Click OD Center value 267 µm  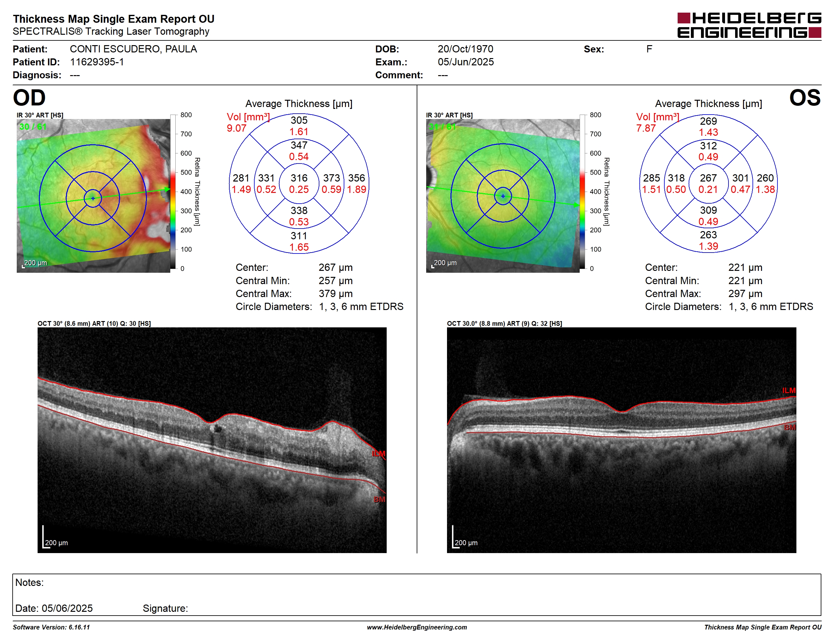[x=336, y=267]
